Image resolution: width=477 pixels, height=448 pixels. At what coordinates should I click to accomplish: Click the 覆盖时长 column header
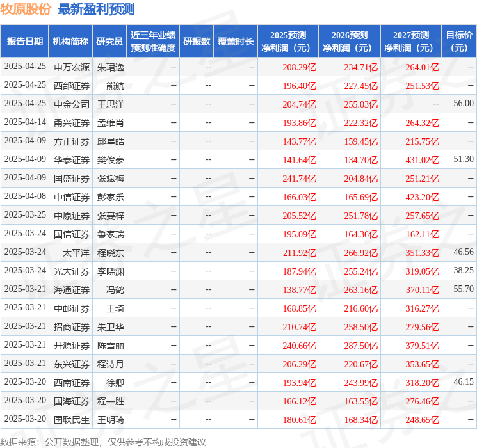[236, 42]
